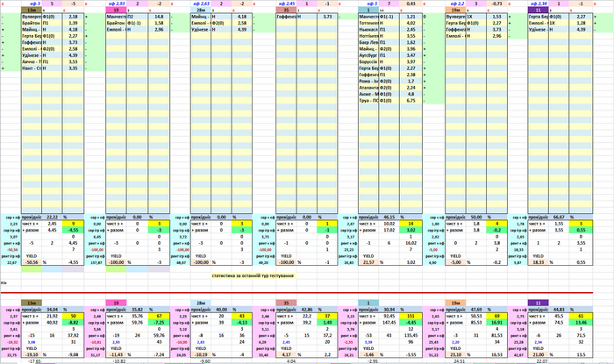Click the odds cell 3,47

[x=411, y=55]
